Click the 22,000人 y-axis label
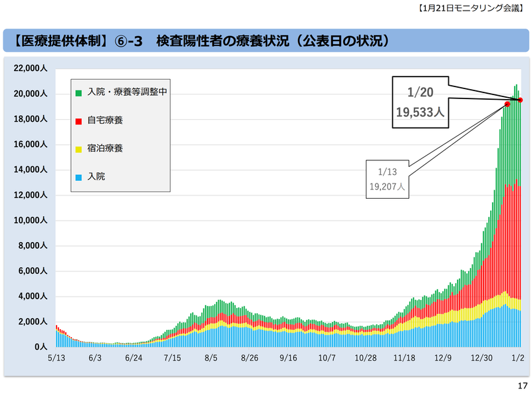 pos(31,68)
